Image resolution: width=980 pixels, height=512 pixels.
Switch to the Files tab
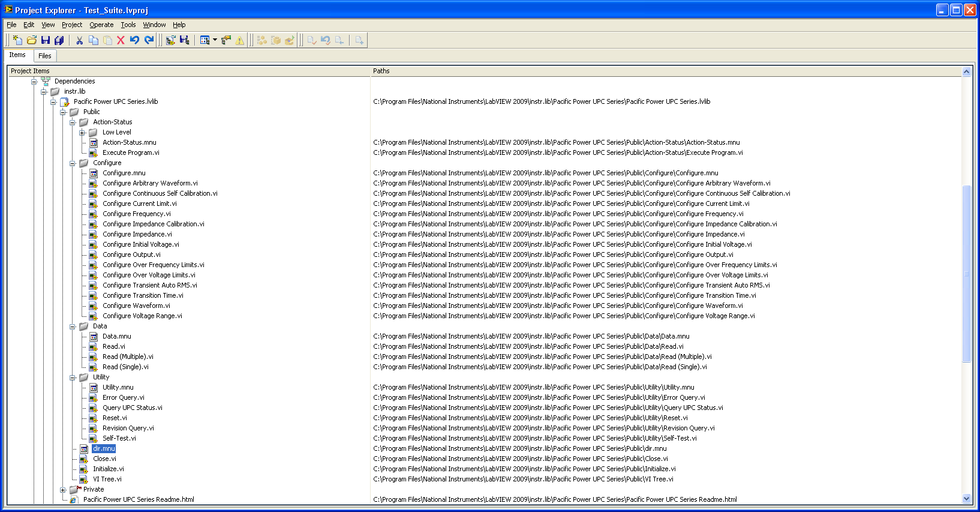[x=45, y=56]
